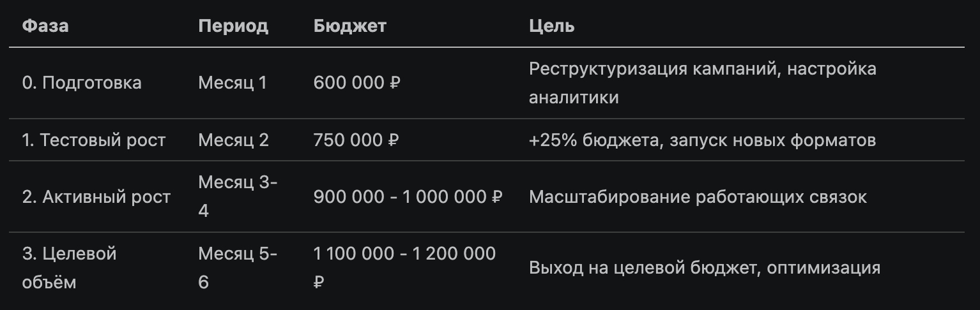Click the Бюджет column header
Image resolution: width=980 pixels, height=310 pixels.
(350, 26)
